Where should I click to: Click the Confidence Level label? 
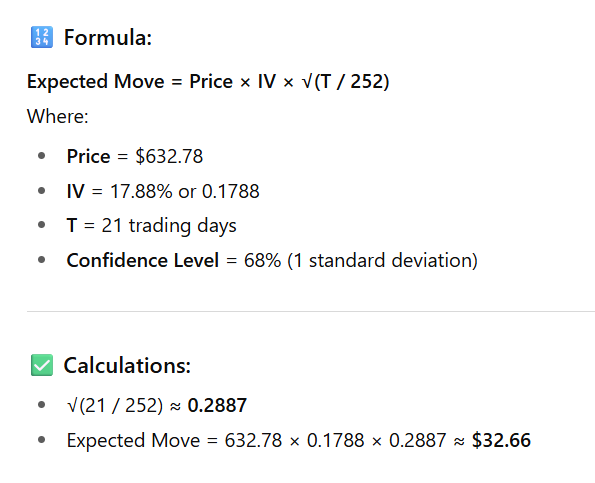point(143,260)
